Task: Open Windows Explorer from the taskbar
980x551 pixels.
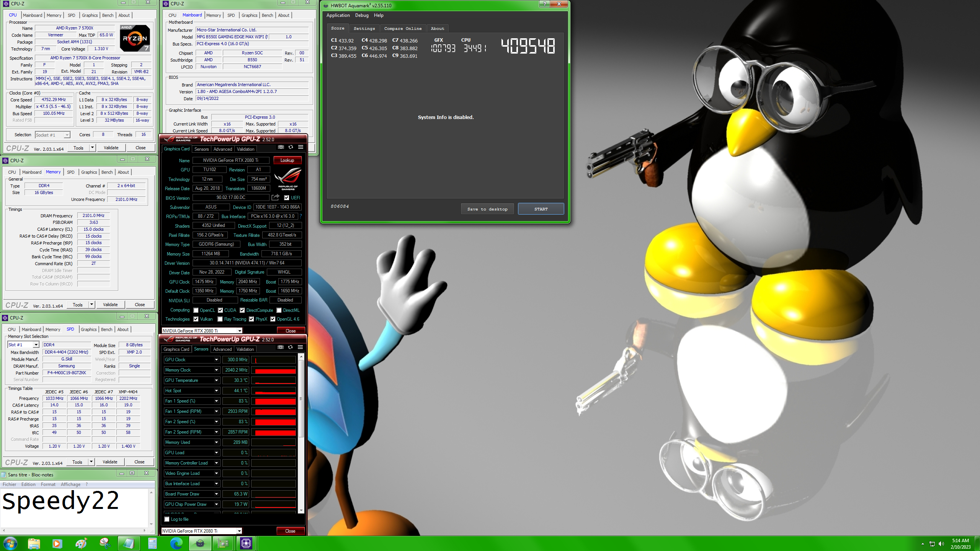Action: click(x=34, y=543)
